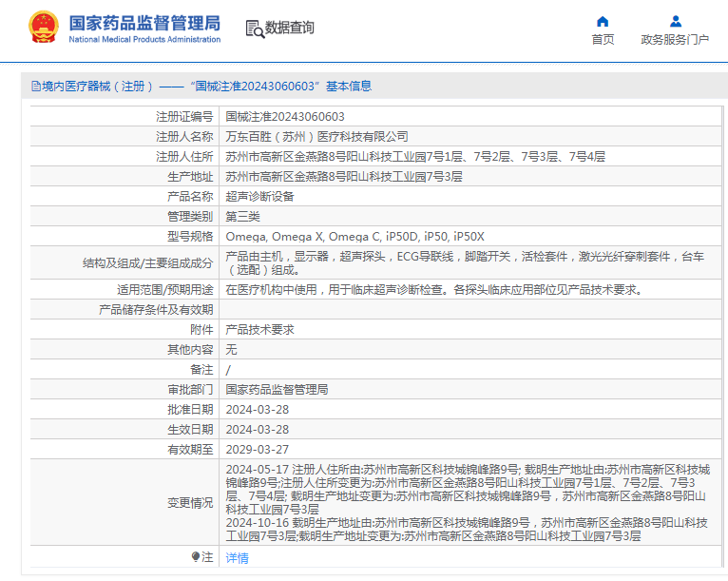Click the document icon before 境内医疗器械
This screenshot has width=728, height=581.
click(35, 87)
